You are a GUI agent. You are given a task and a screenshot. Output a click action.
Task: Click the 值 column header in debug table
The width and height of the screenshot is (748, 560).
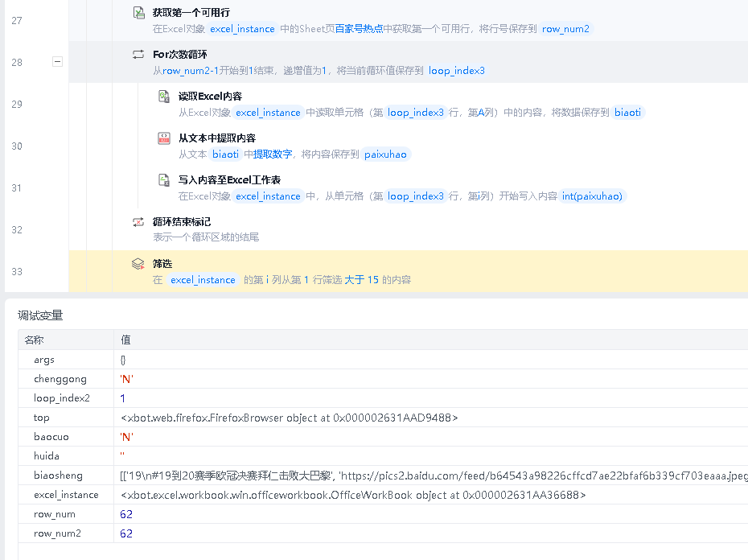125,340
